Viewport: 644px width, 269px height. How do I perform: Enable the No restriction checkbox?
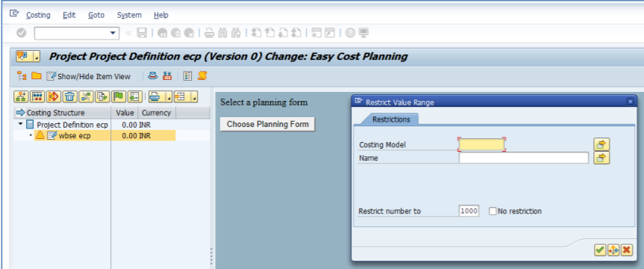pyautogui.click(x=493, y=211)
